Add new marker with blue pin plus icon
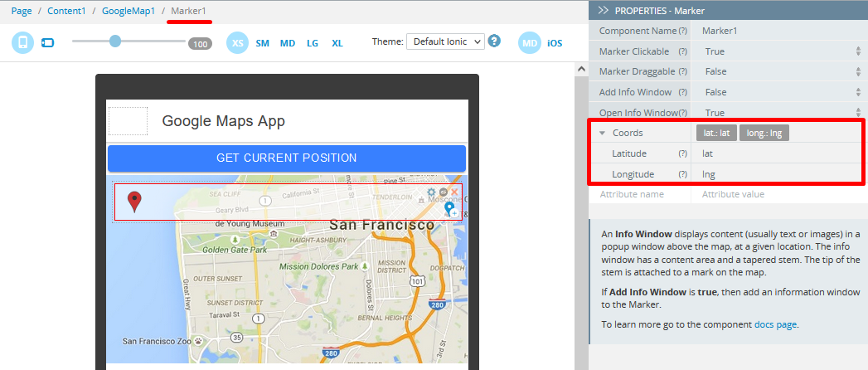This screenshot has height=370, width=868. coord(451,209)
